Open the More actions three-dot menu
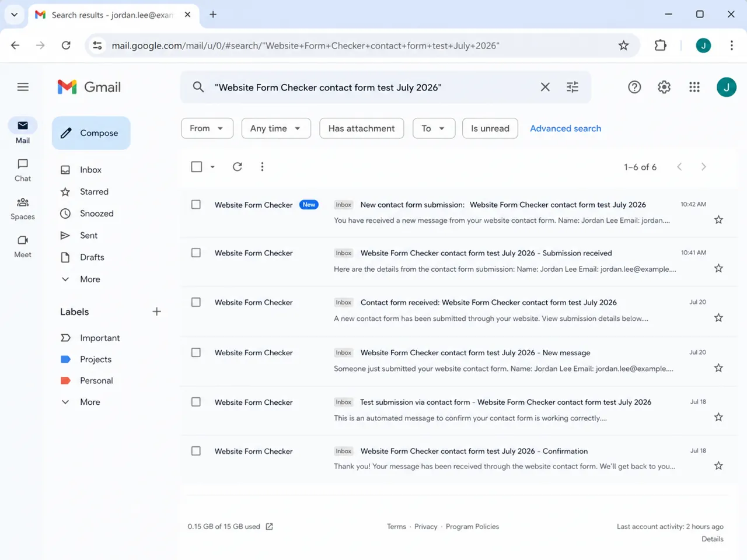747x560 pixels. coord(262,167)
